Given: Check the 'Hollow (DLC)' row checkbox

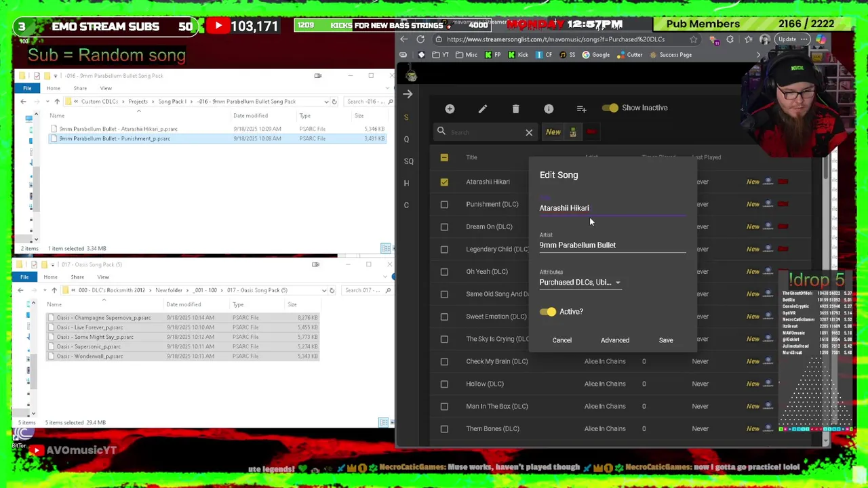Looking at the screenshot, I should pos(444,384).
